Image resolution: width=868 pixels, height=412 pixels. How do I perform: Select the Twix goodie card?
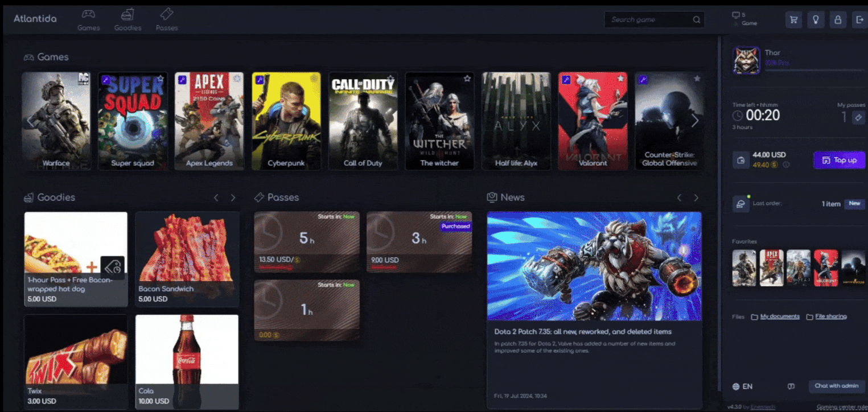tap(76, 362)
